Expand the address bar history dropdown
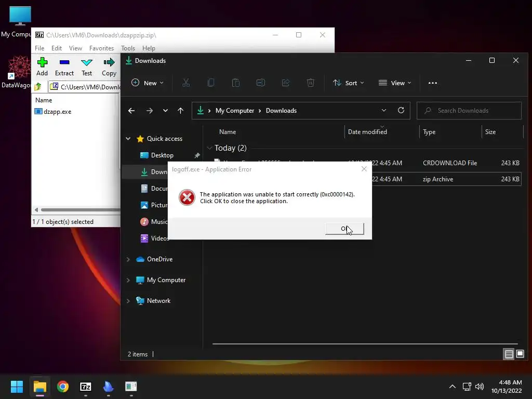The height and width of the screenshot is (399, 532). click(x=384, y=110)
